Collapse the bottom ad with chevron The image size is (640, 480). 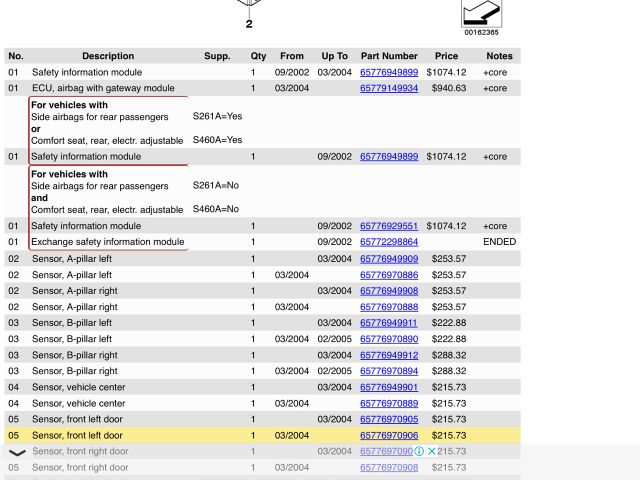pos(17,453)
